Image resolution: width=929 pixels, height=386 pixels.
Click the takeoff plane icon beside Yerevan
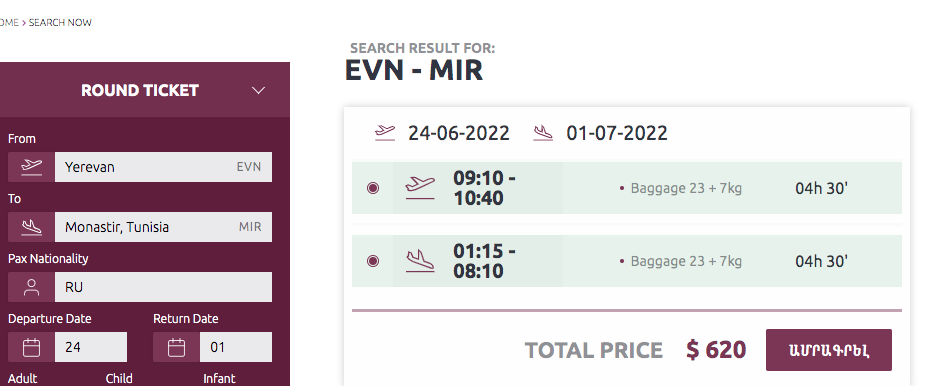click(x=31, y=167)
